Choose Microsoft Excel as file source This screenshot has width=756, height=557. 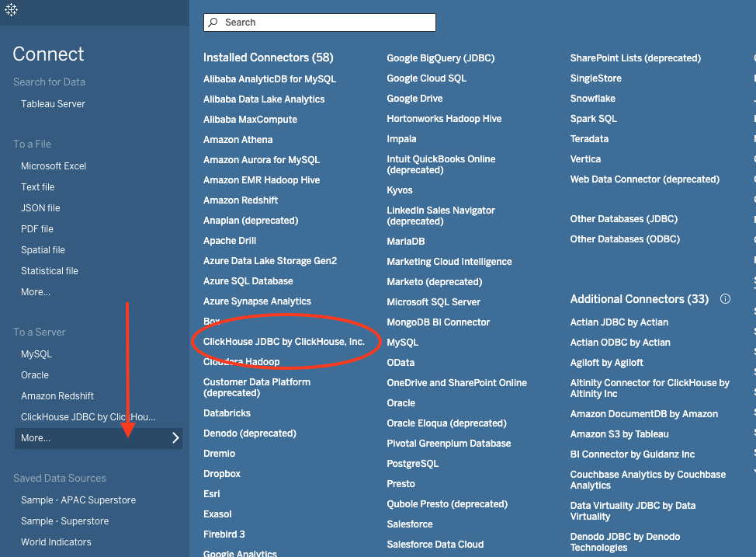point(54,166)
